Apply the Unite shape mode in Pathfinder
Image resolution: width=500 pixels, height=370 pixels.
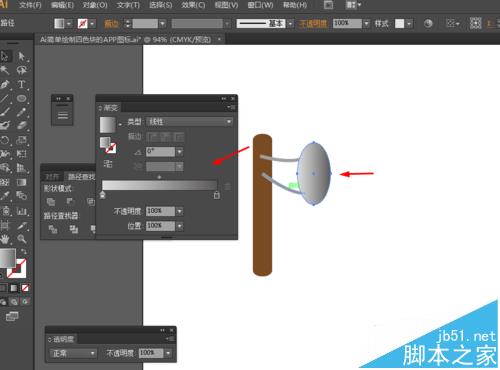pos(51,202)
